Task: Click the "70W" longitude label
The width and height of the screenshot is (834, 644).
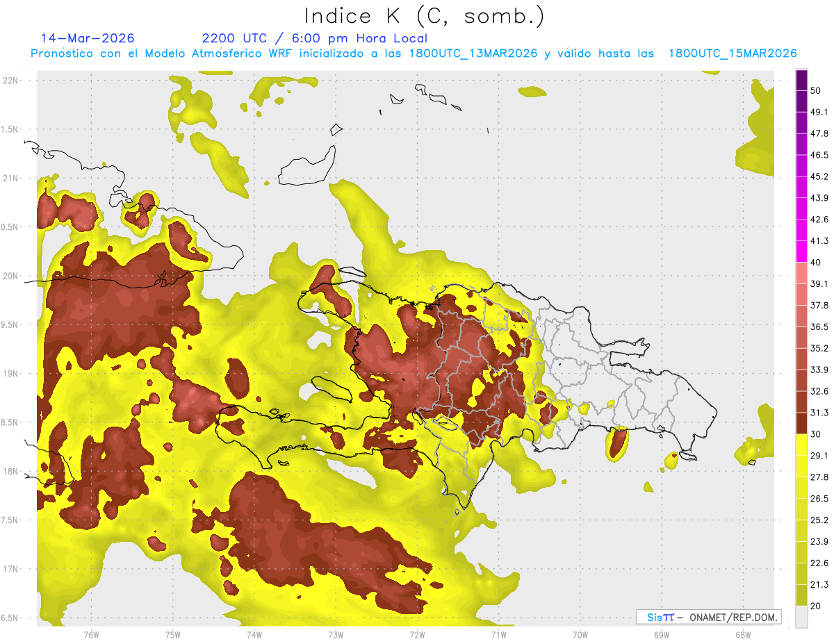Action: click(x=580, y=634)
